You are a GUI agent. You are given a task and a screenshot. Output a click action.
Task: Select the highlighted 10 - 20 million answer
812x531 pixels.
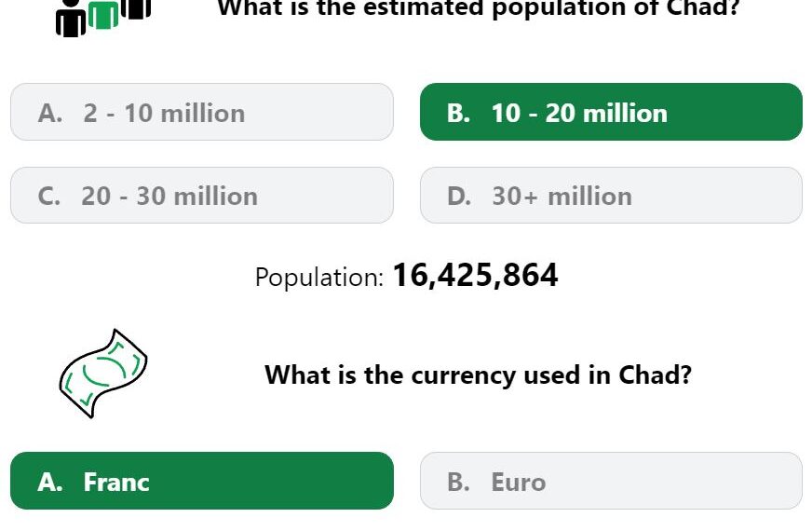pos(611,112)
